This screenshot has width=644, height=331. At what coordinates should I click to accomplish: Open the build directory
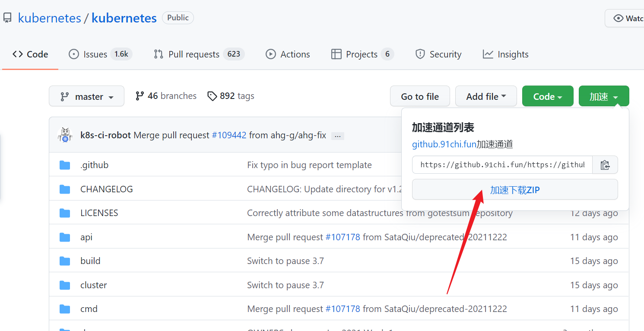click(x=90, y=261)
